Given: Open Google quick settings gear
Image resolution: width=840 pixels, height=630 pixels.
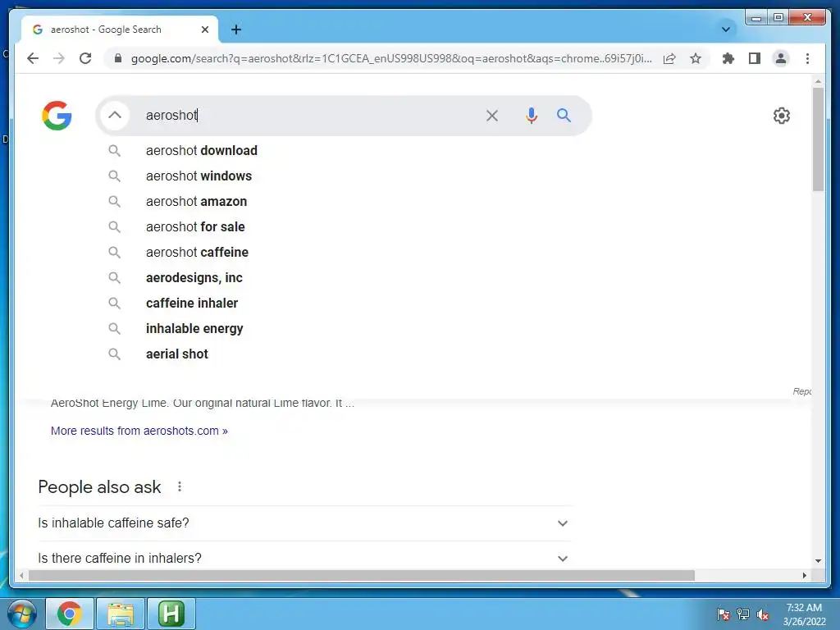Looking at the screenshot, I should pos(782,115).
